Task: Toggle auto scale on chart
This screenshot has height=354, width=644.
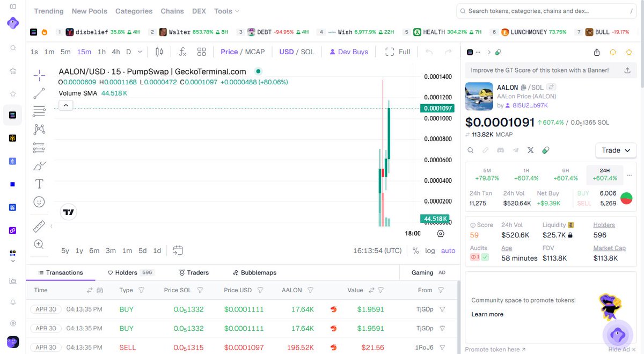Action: 448,250
